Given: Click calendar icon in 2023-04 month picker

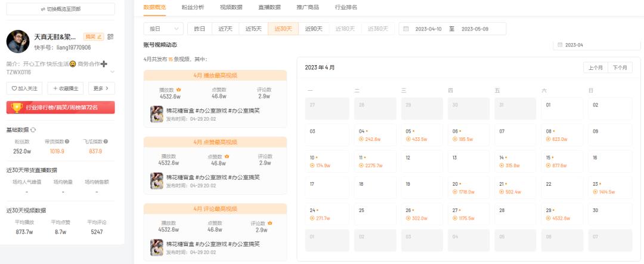Looking at the screenshot, I should (x=560, y=45).
